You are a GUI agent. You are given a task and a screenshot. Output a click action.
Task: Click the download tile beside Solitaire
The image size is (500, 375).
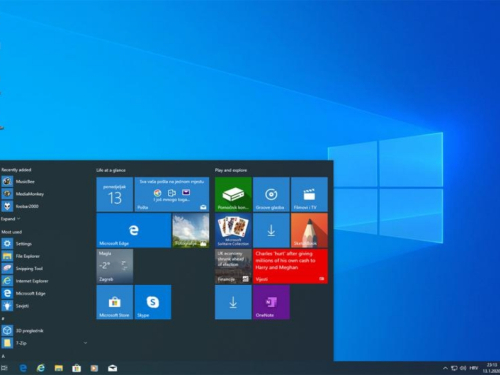271,230
